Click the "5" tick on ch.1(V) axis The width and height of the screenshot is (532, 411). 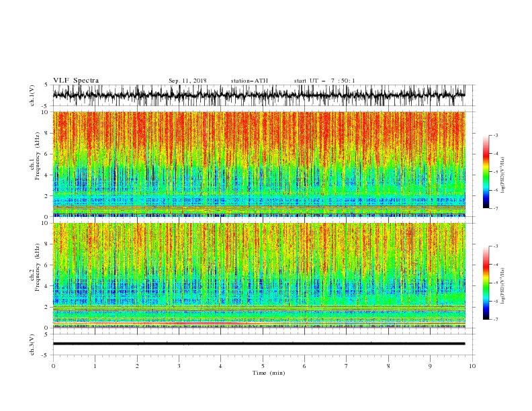(x=47, y=85)
